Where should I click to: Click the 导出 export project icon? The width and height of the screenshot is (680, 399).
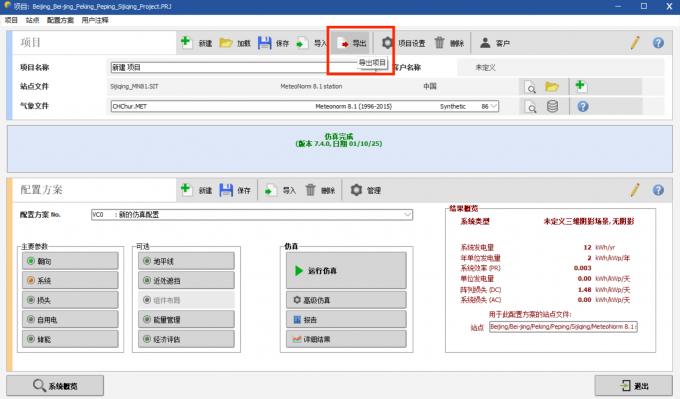[x=343, y=43]
